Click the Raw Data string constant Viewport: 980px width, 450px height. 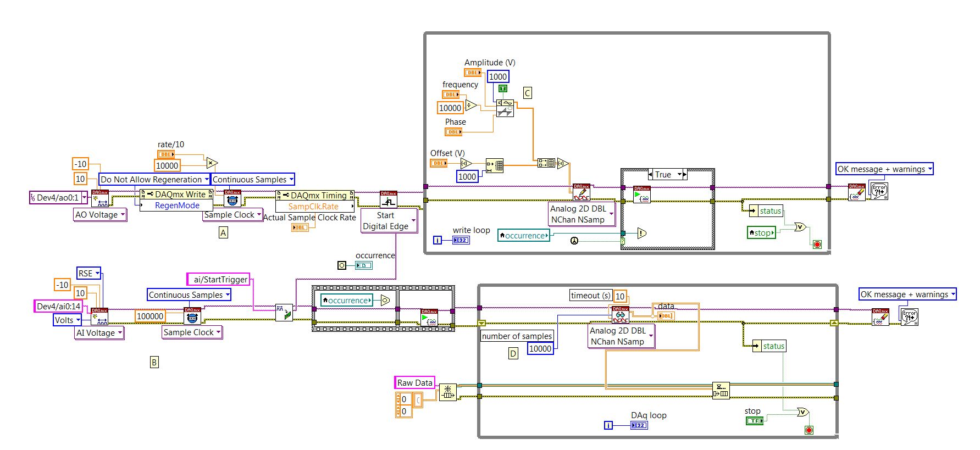click(415, 382)
